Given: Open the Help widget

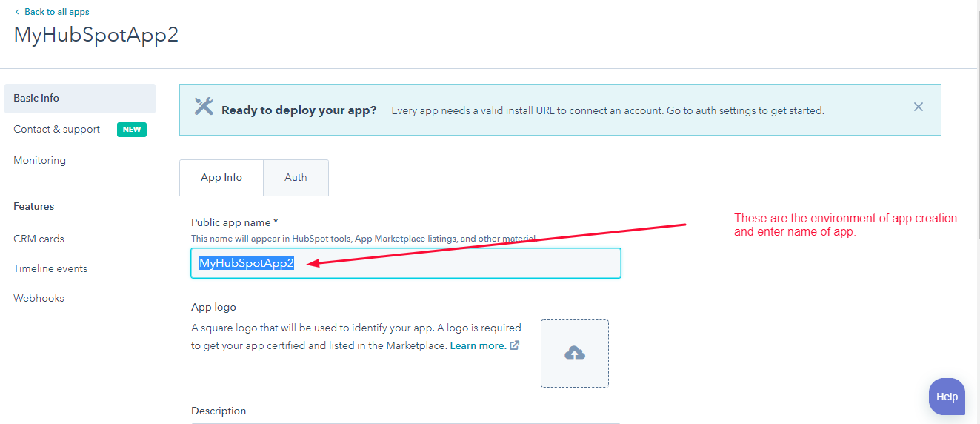Looking at the screenshot, I should 947,397.
